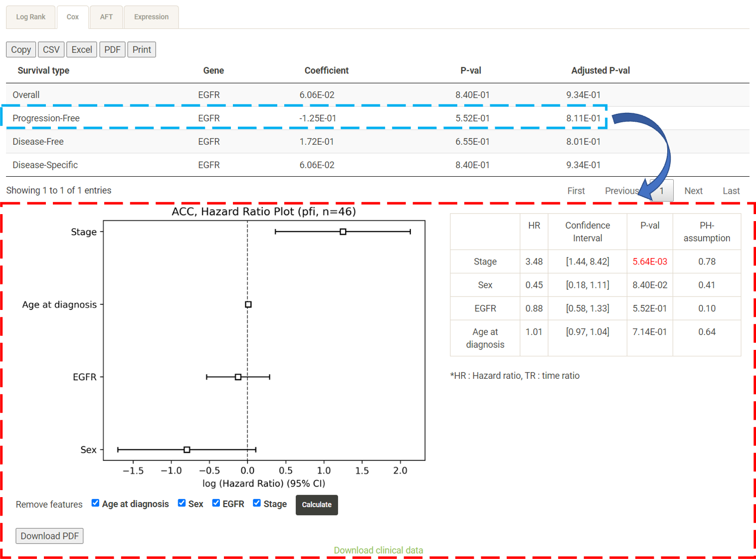Toggle the EGFR feature checkbox
Viewport: 756px width, 559px height.
[216, 503]
